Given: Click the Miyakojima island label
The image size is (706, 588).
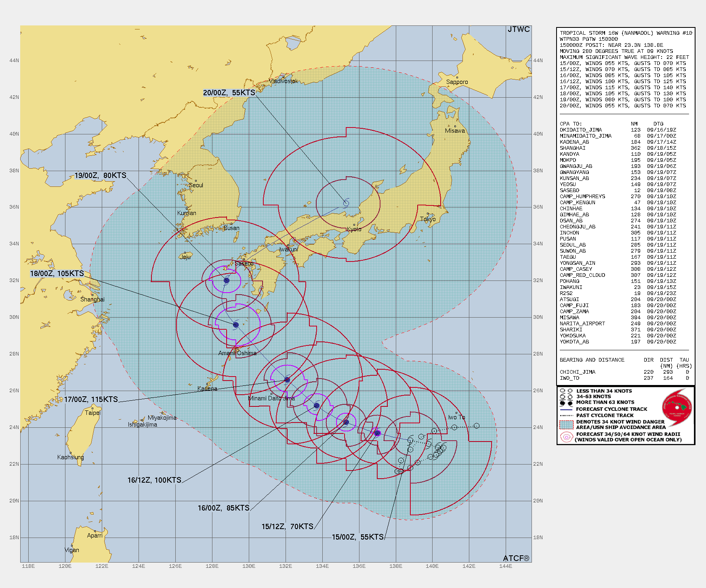Looking at the screenshot, I should pyautogui.click(x=162, y=418).
